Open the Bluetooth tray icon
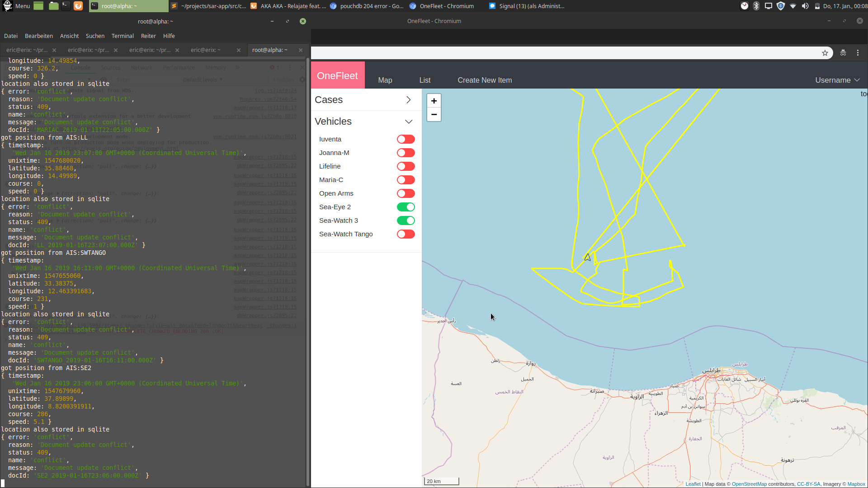This screenshot has height=488, width=868. 756,6
